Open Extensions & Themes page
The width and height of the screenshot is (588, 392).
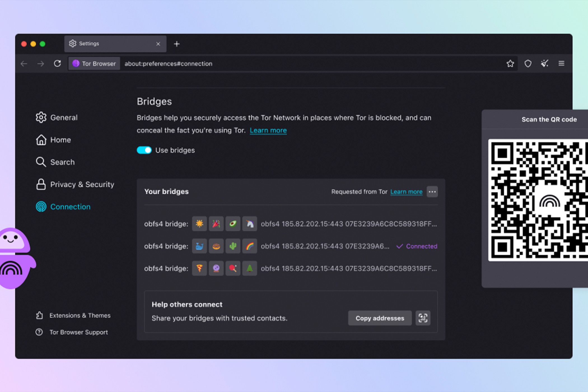coord(80,316)
